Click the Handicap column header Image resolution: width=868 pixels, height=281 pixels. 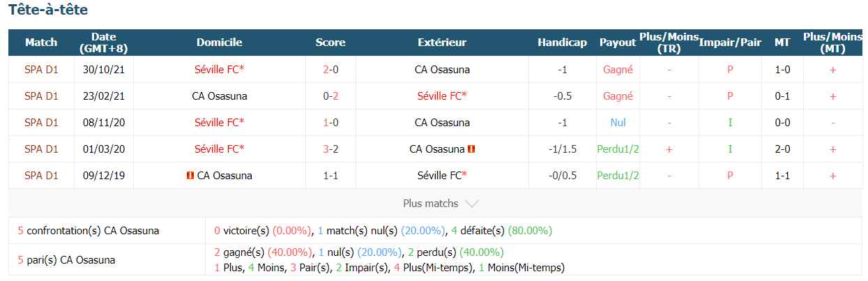(563, 43)
